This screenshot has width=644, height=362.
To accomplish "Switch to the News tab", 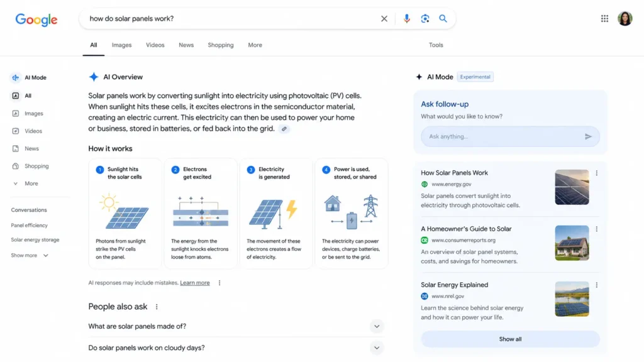I will tap(186, 45).
